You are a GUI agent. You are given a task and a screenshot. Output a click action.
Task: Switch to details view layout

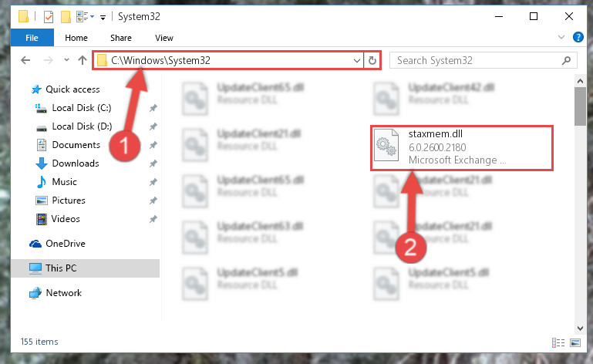click(558, 342)
